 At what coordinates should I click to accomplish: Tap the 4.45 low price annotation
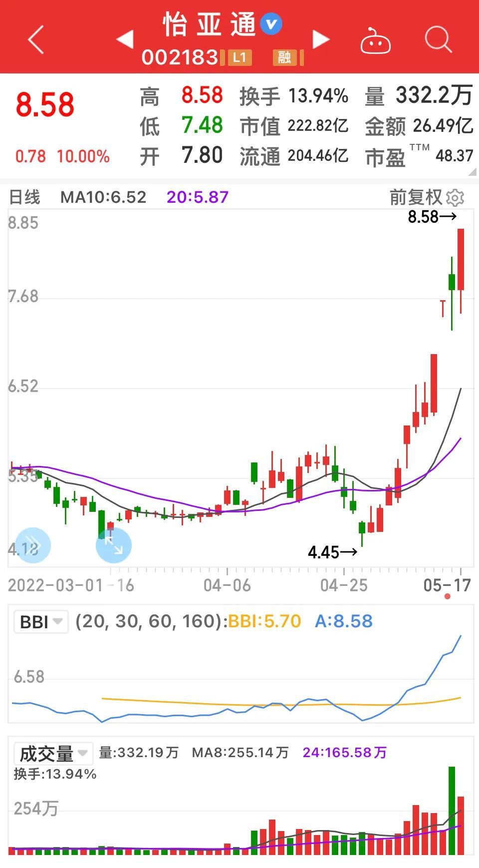pyautogui.click(x=332, y=552)
